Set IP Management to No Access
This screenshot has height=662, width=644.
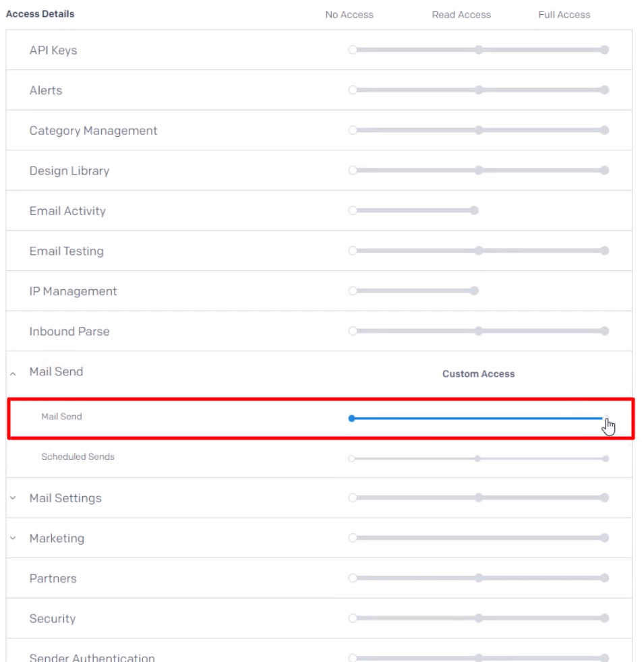tap(353, 291)
